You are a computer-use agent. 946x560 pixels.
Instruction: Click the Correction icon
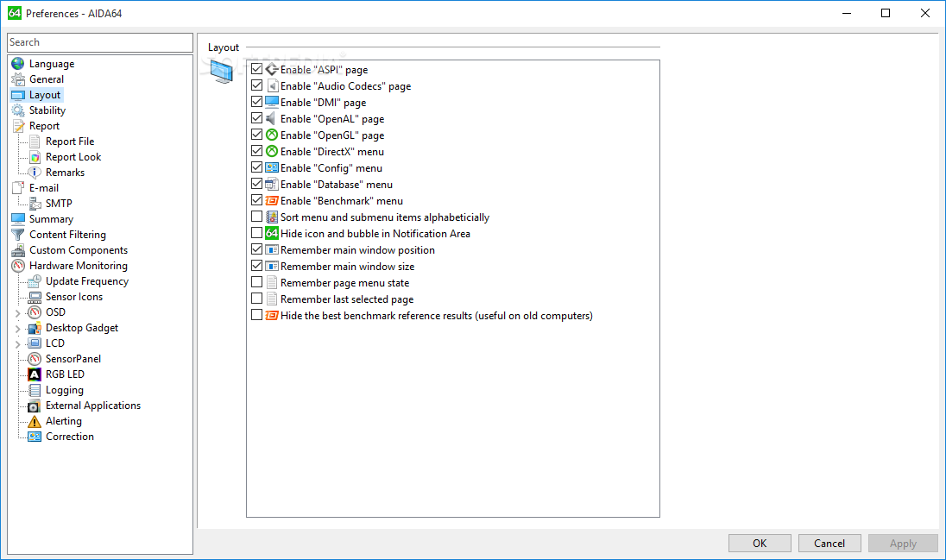[35, 437]
